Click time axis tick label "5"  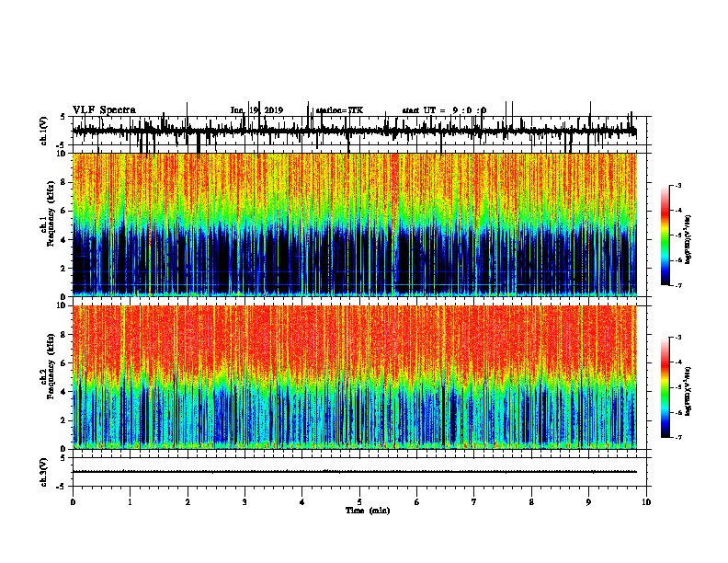click(x=359, y=502)
